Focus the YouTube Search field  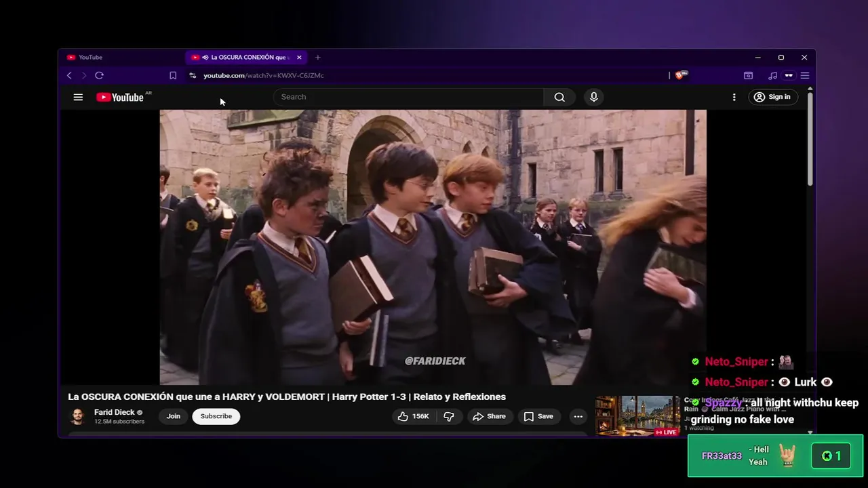pyautogui.click(x=408, y=97)
